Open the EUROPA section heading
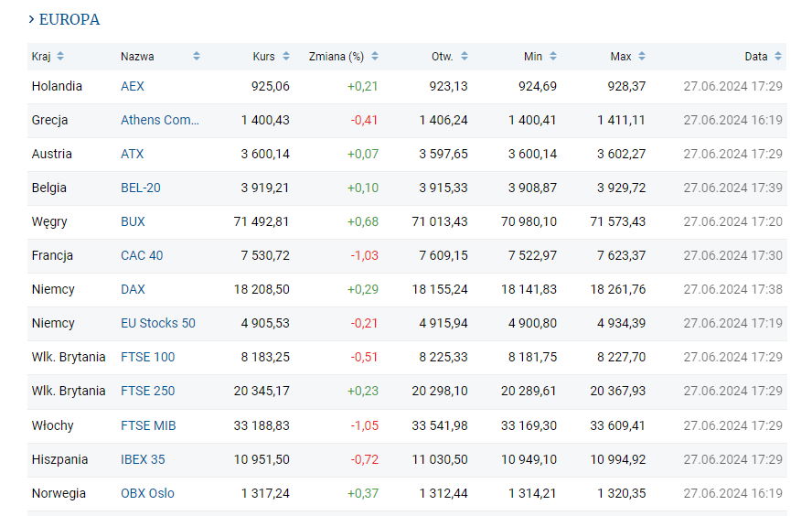 tap(69, 19)
